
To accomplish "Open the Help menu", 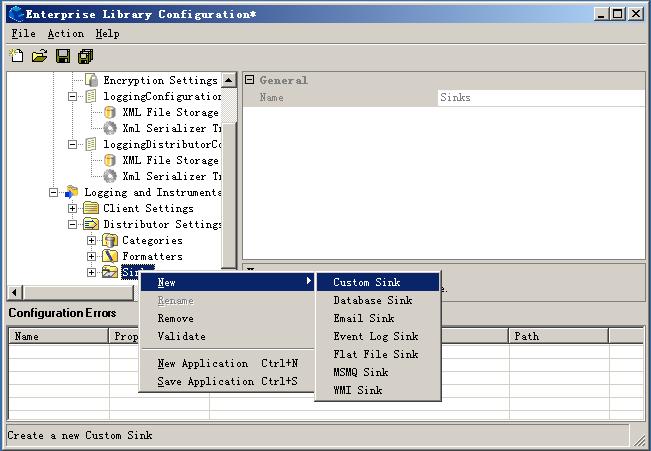I will [x=107, y=33].
